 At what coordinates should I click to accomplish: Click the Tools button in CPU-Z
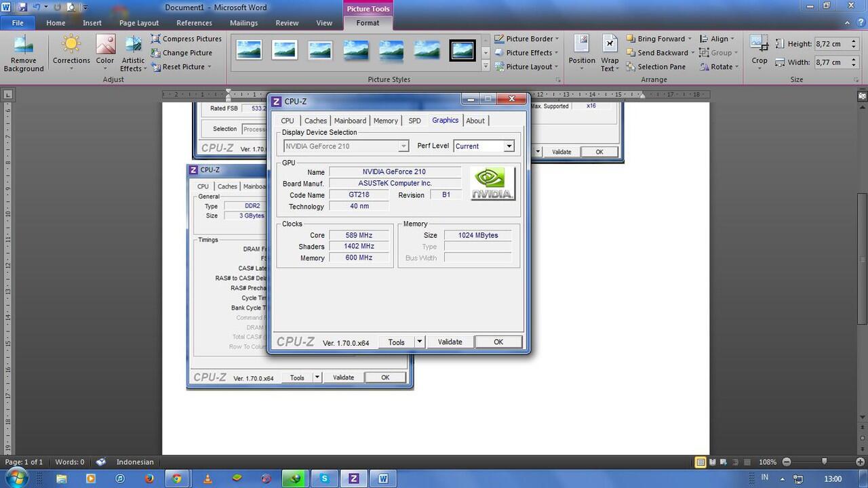396,342
